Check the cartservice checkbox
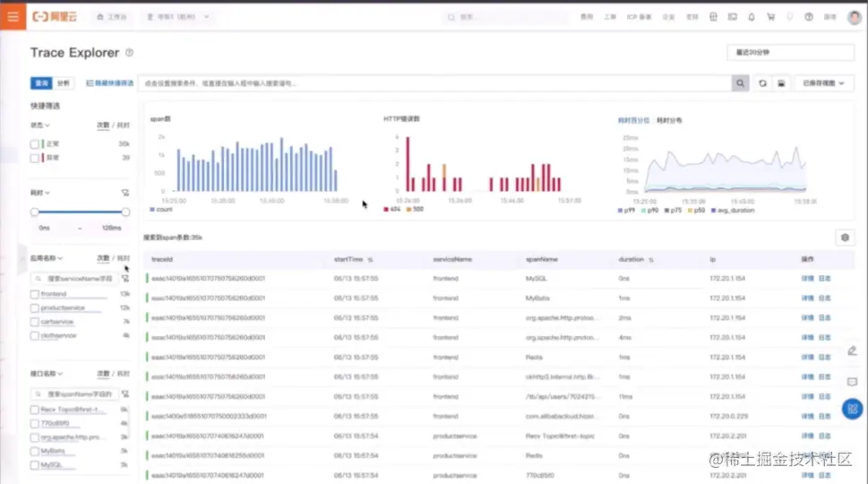868x484 pixels. [x=35, y=322]
